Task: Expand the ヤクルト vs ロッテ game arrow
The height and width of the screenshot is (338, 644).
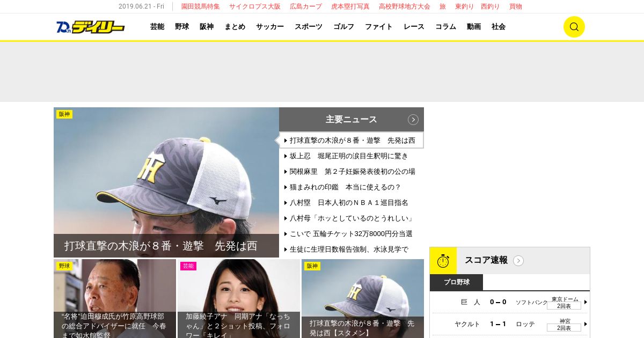Action: coord(586,324)
